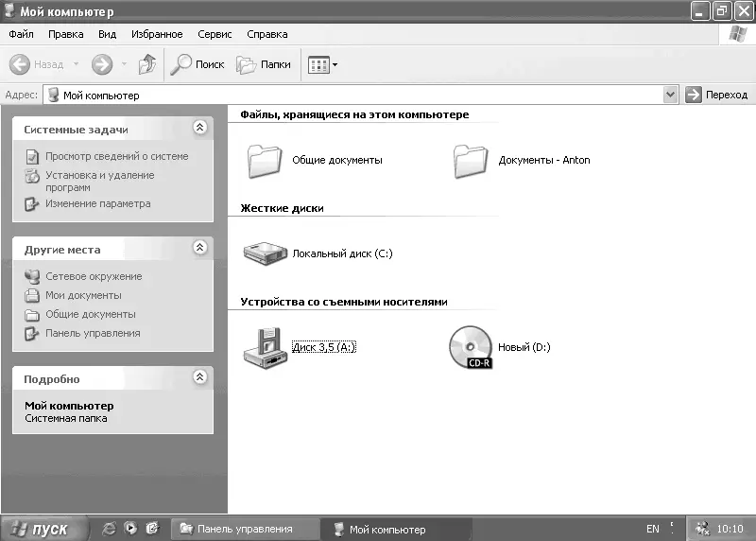756x541 pixels.
Task: Click Просмотр сведений о системе link
Action: pyautogui.click(x=116, y=156)
